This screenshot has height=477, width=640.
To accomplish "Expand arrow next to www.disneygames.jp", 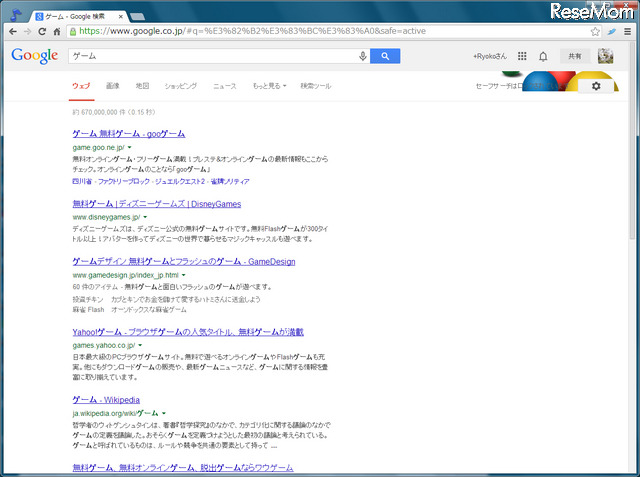I will (x=145, y=217).
